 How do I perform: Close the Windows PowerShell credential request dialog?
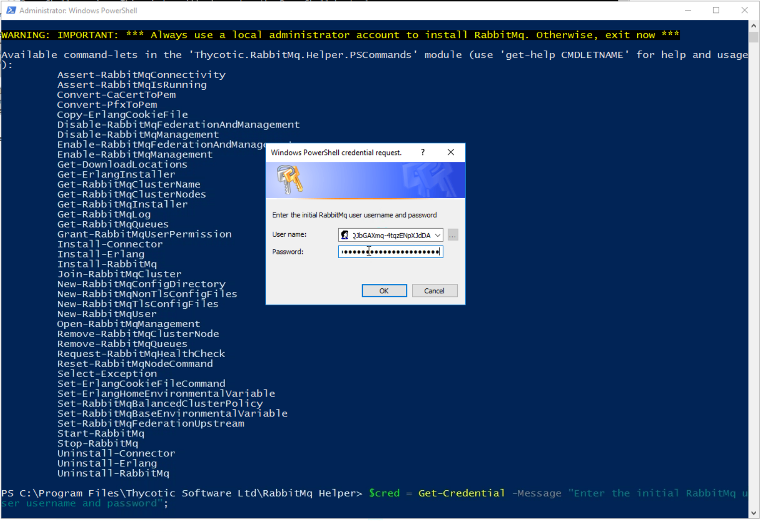point(451,152)
